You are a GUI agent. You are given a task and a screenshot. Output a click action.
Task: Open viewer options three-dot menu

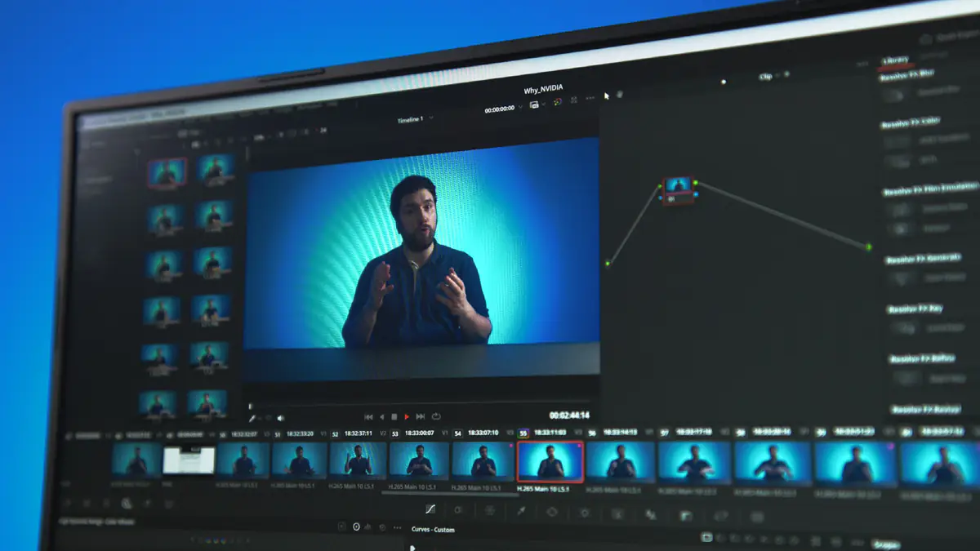pos(590,99)
